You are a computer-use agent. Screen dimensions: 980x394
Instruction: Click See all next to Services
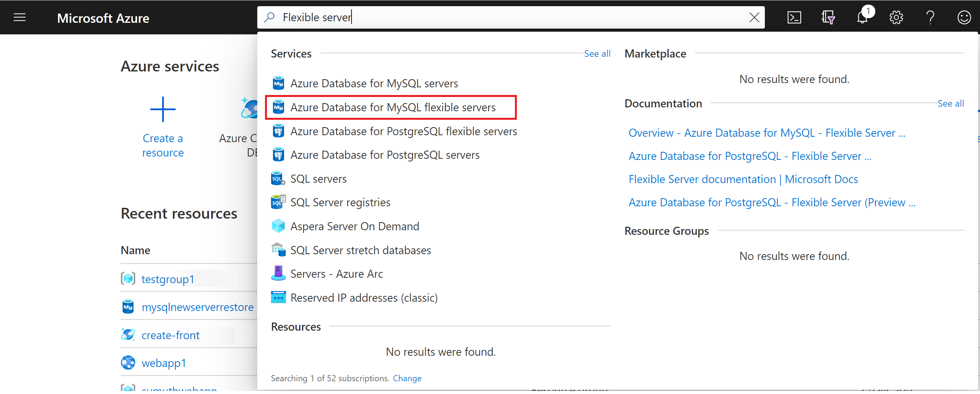tap(597, 54)
